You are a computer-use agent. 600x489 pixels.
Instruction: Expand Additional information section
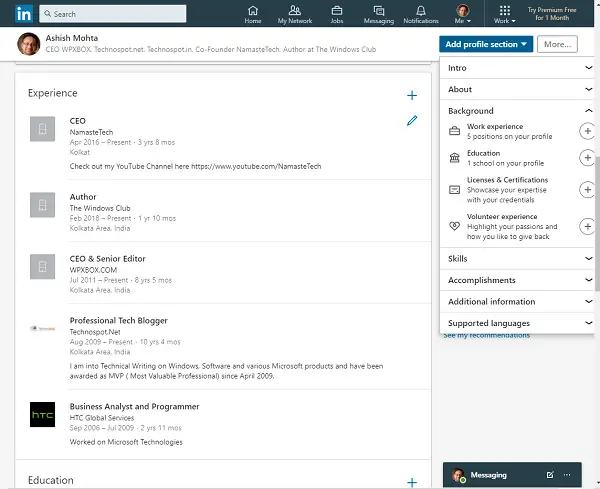517,302
